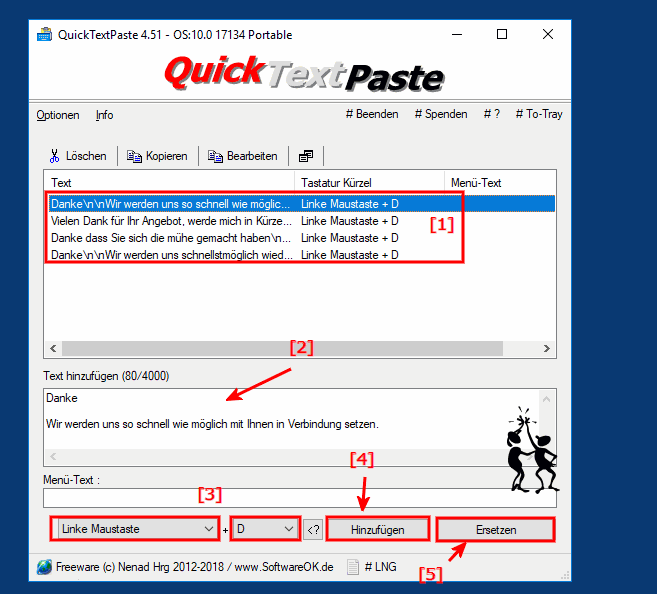Click the Hinzufügen button
This screenshot has height=594, width=657.
pos(378,530)
